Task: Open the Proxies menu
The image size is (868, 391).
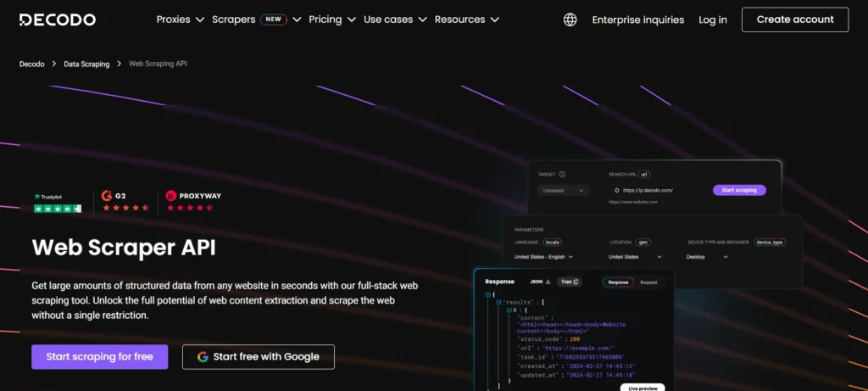Action: [x=181, y=20]
